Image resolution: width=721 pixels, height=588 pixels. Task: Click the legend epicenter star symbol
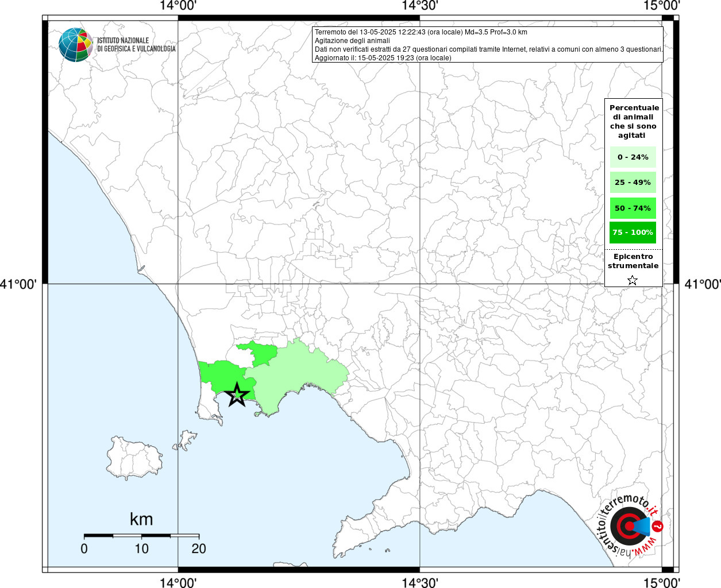click(x=633, y=280)
